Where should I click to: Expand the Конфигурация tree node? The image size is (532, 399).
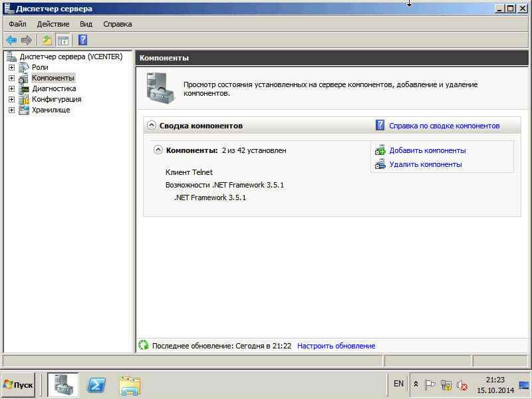click(11, 99)
